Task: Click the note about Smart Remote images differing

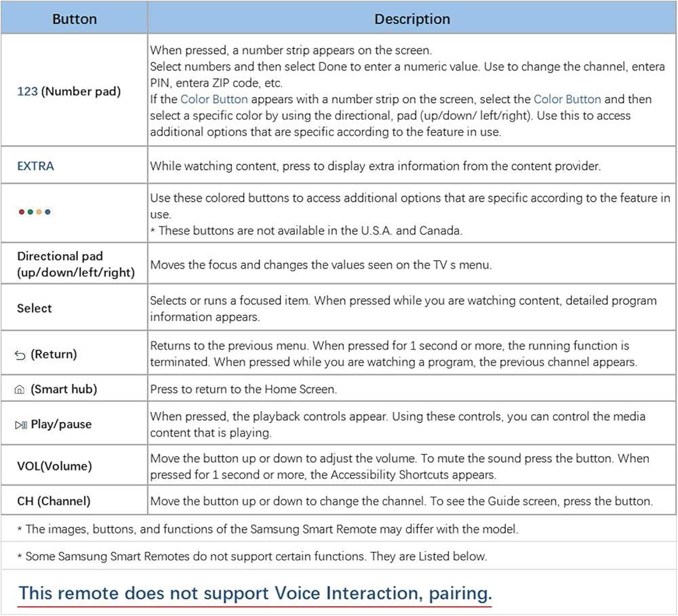Action: click(x=267, y=529)
